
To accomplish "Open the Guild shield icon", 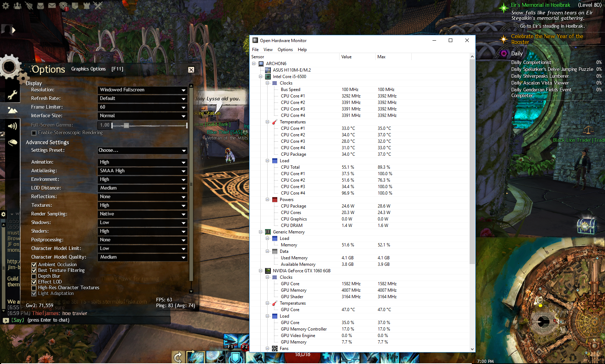I will [x=75, y=5].
